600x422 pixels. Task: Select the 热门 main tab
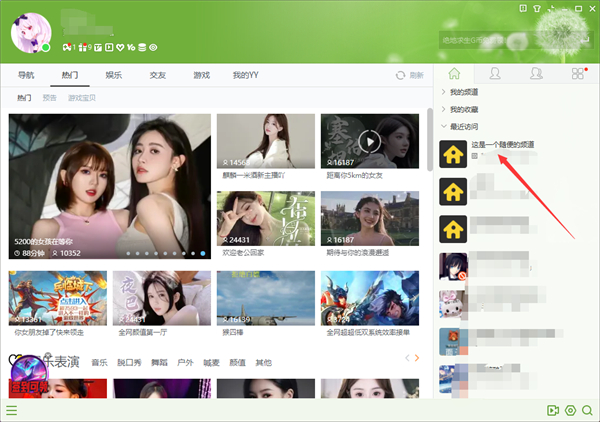(x=70, y=75)
